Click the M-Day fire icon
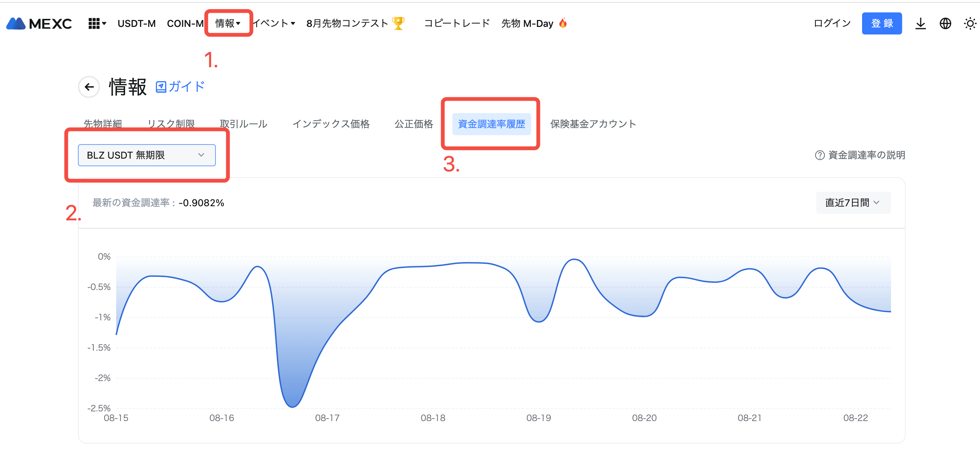Screen dimensions: 980x469 [563, 23]
